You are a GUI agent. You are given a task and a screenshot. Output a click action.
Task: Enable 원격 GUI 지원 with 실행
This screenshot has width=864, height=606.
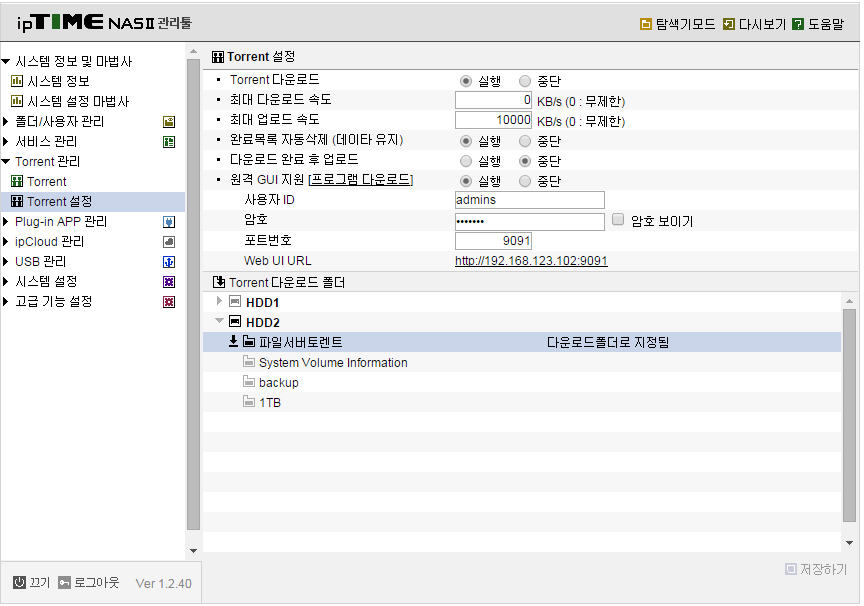pyautogui.click(x=466, y=181)
